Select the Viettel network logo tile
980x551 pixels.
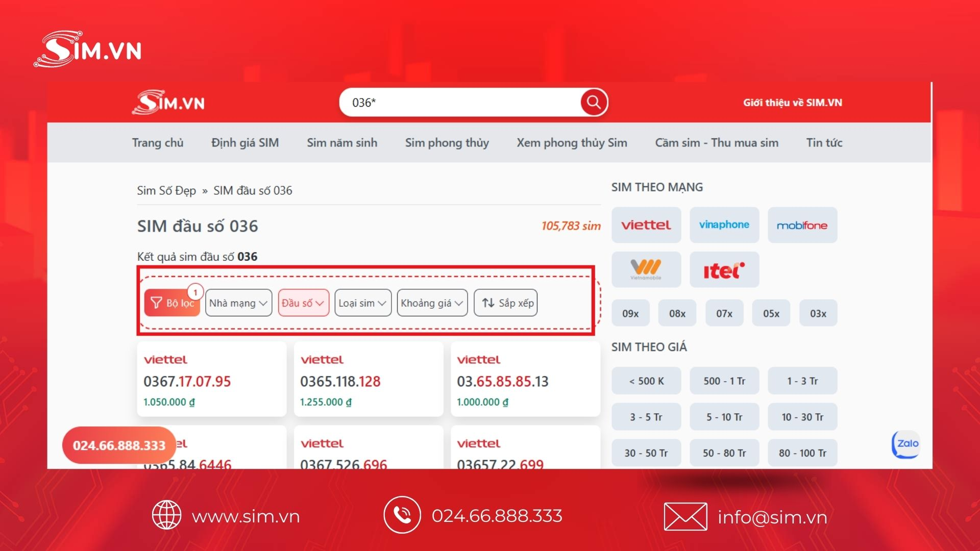click(646, 225)
